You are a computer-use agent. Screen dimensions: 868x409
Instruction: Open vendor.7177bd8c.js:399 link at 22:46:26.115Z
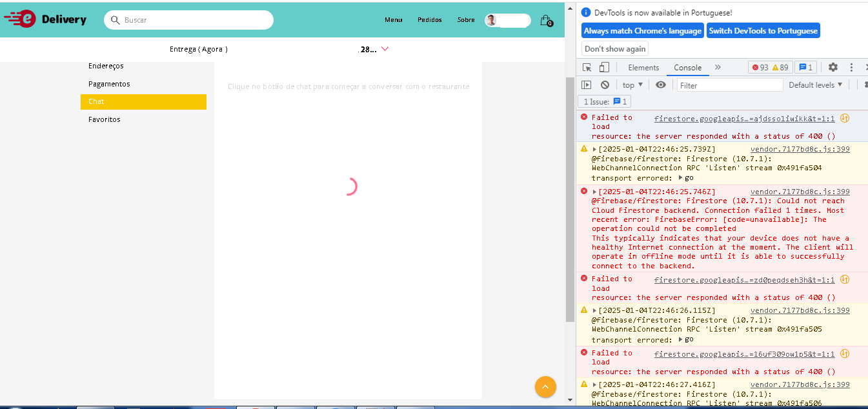[800, 310]
